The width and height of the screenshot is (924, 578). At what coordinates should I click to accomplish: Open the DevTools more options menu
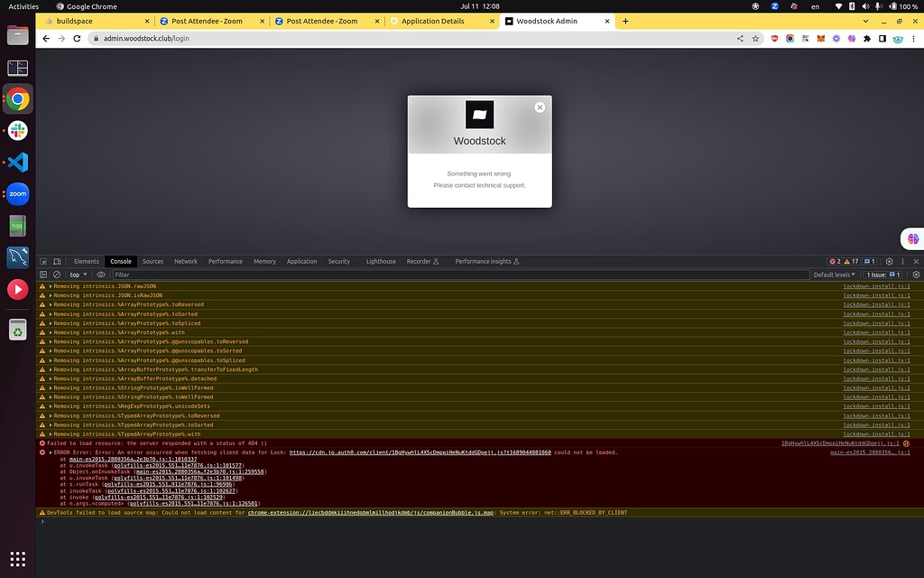902,261
